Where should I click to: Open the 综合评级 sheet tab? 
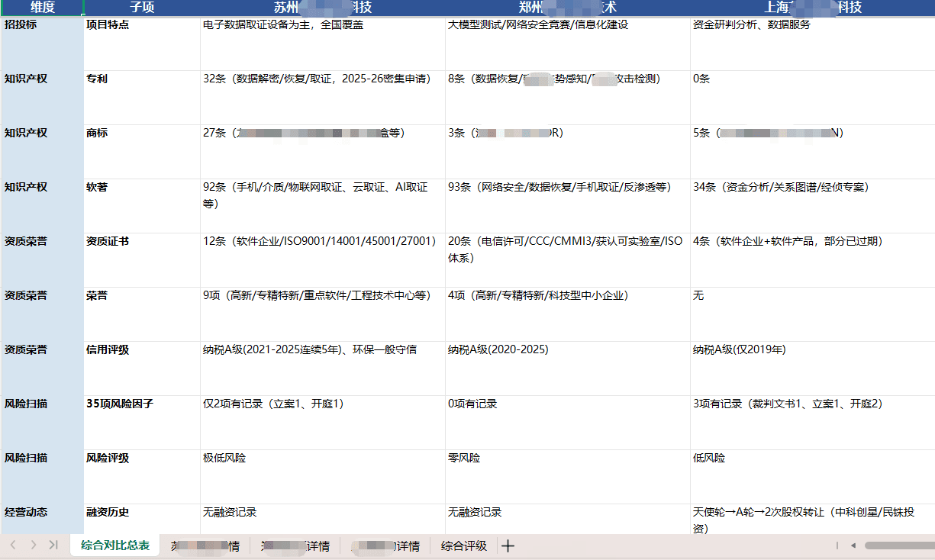click(x=464, y=546)
